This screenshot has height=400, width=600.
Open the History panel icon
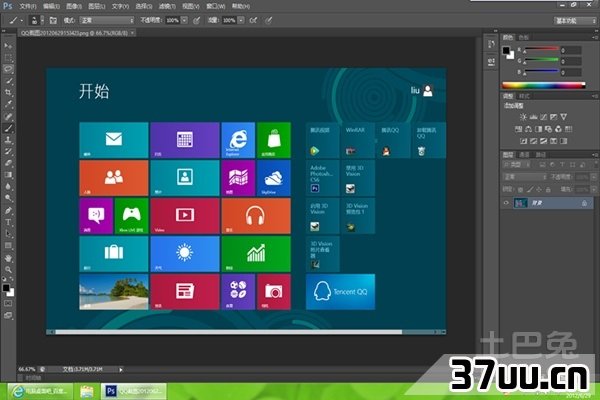491,44
